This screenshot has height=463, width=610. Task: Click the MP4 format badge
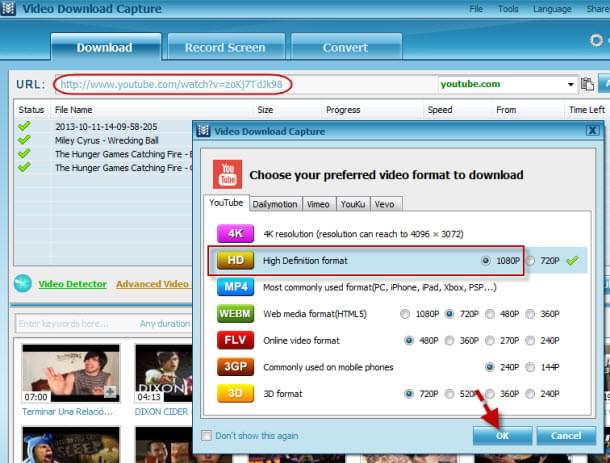pos(235,287)
